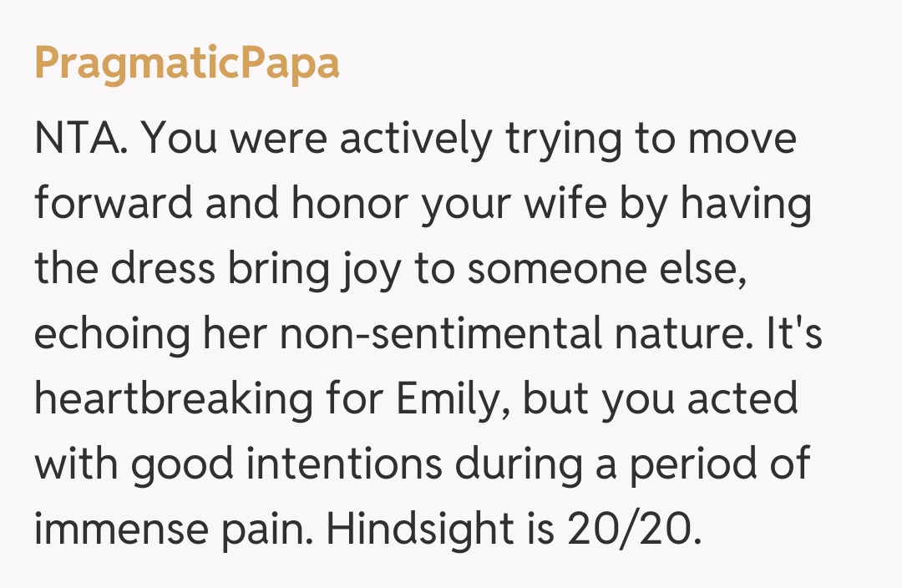Viewport: 902px width, 588px height.
Task: Click the word acted in the comment
Action: (x=742, y=399)
